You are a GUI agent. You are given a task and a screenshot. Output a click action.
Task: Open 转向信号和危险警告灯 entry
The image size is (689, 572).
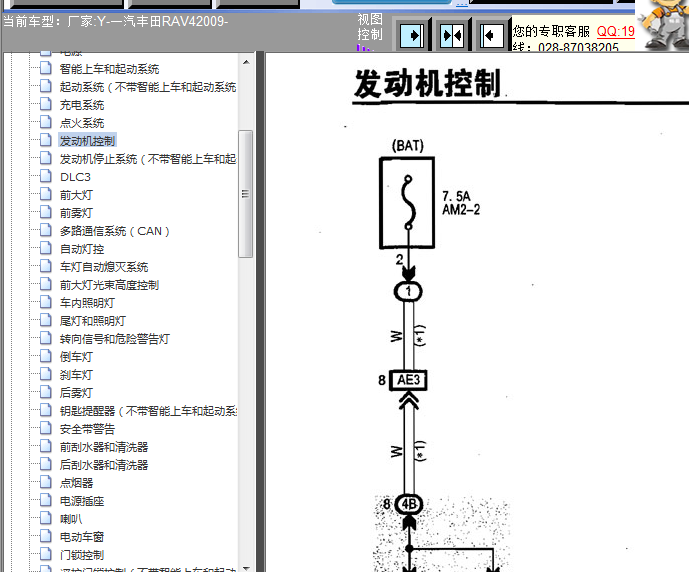pos(115,339)
